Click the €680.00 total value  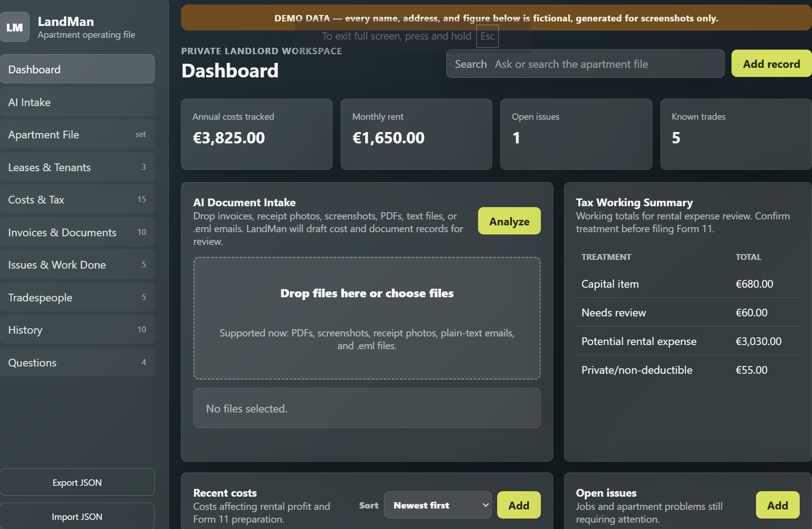754,284
